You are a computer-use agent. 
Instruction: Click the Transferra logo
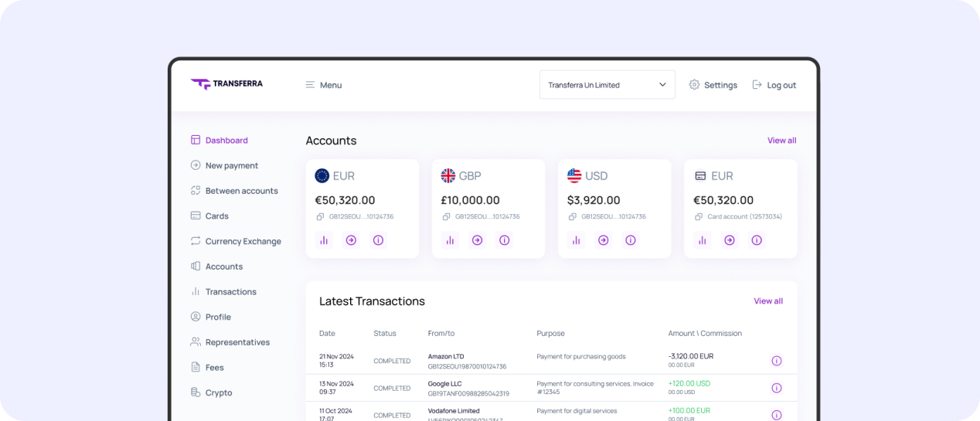coord(226,84)
